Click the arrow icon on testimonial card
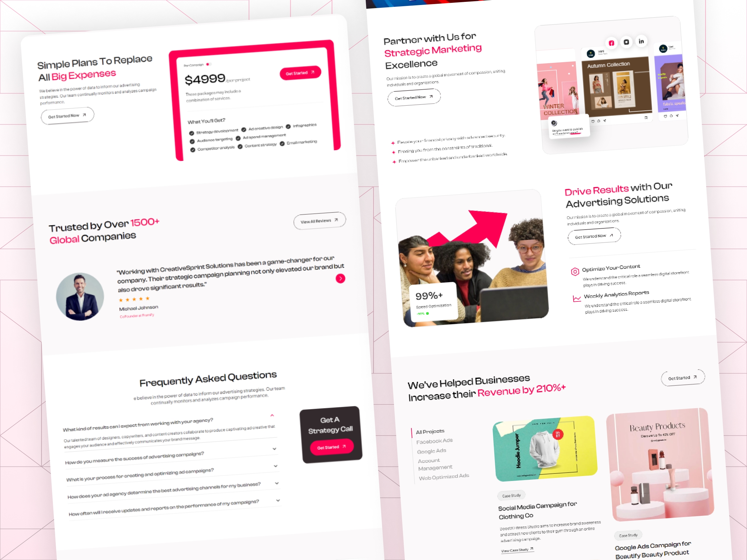This screenshot has height=560, width=747. pos(340,278)
